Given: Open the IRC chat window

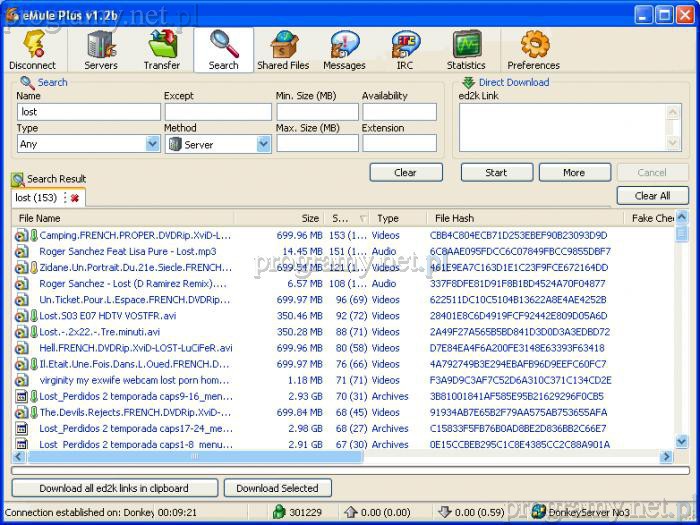Looking at the screenshot, I should pos(404,50).
